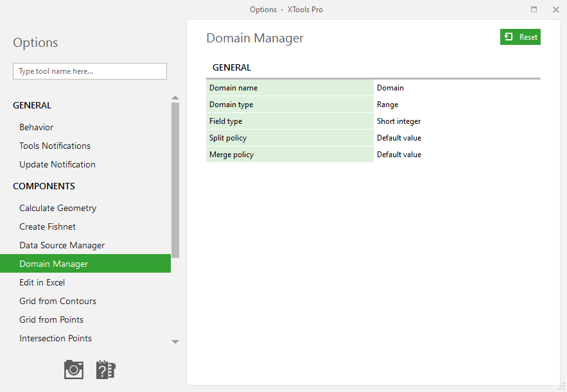
Task: Select highlighted Domain Manager item
Action: (x=85, y=264)
